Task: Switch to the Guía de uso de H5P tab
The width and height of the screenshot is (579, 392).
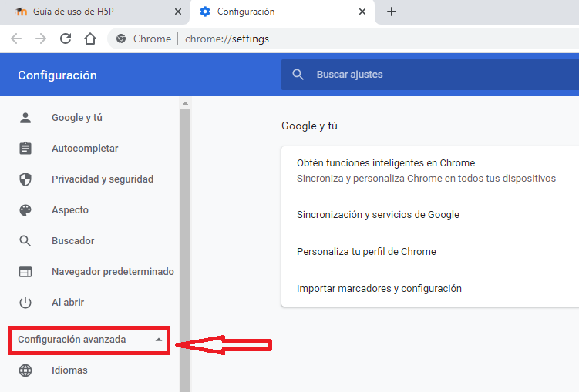Action: coord(93,12)
